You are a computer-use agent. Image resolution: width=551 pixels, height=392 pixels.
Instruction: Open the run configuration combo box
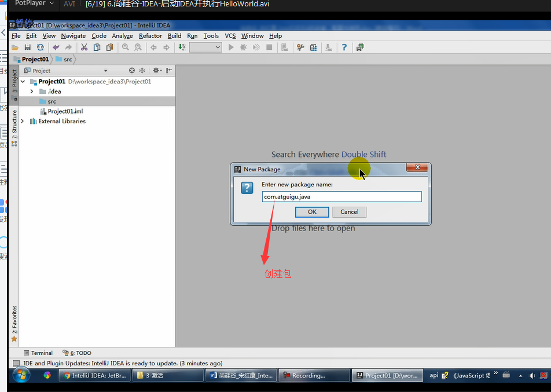[x=205, y=47]
